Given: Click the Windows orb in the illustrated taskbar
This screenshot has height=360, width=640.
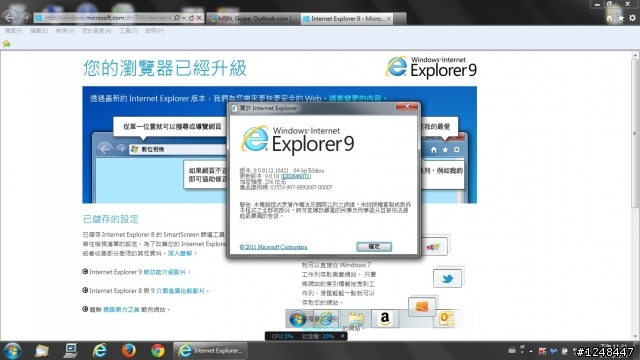Looking at the screenshot, I should [x=298, y=319].
